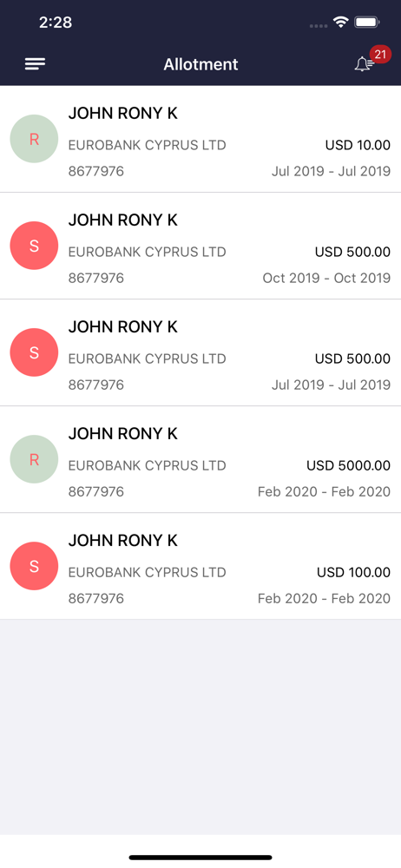Viewport: 401px width, 868px height.
Task: Select the Oct 2019 - Oct 2019 allotment
Action: click(200, 246)
